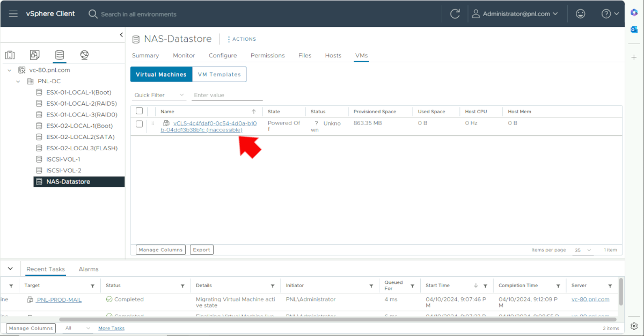Image resolution: width=644 pixels, height=336 pixels.
Task: Filter the Target column
Action: click(93, 286)
